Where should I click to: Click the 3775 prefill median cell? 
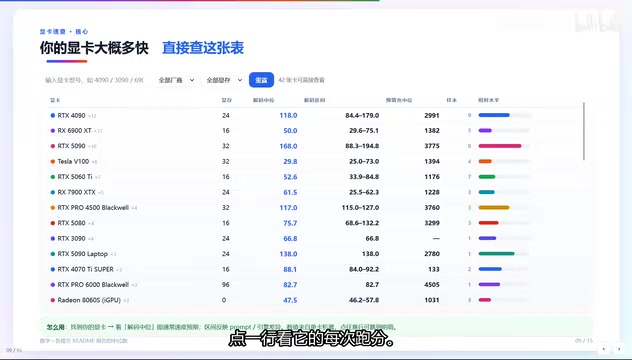tap(432, 146)
